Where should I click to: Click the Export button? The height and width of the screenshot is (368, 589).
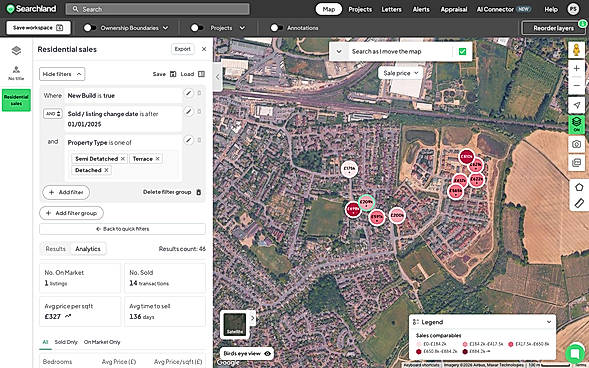coord(183,49)
